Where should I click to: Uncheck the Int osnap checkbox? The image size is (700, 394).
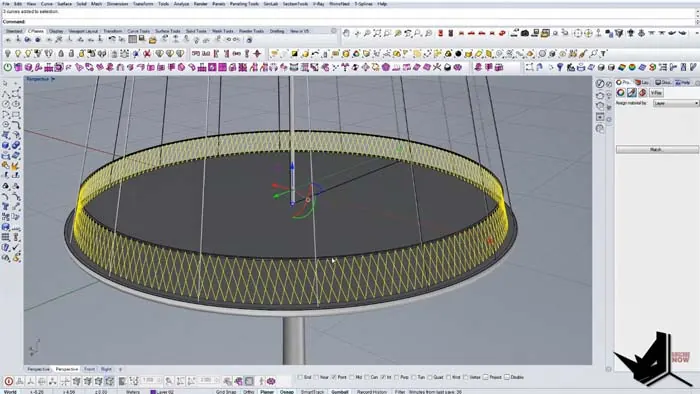[x=383, y=377]
